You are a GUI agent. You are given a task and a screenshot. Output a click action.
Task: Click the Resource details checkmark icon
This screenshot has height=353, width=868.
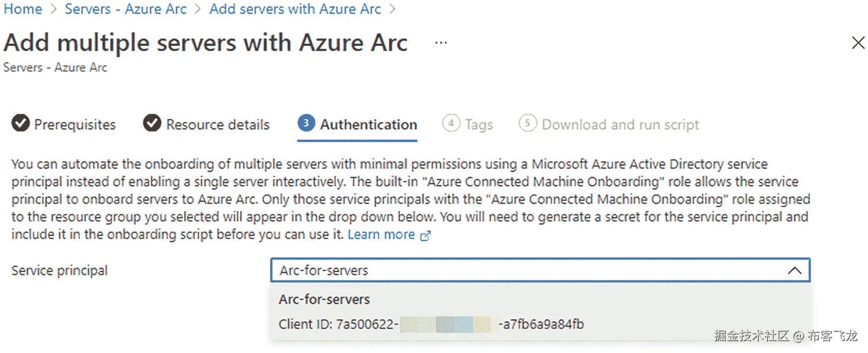152,123
